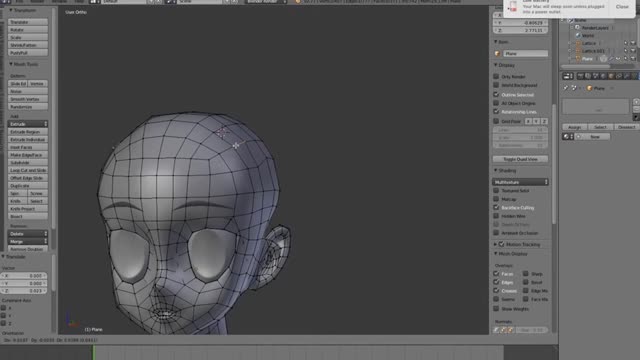Enable Z constraint axis checkbox
The width and height of the screenshot is (640, 360).
(4, 323)
